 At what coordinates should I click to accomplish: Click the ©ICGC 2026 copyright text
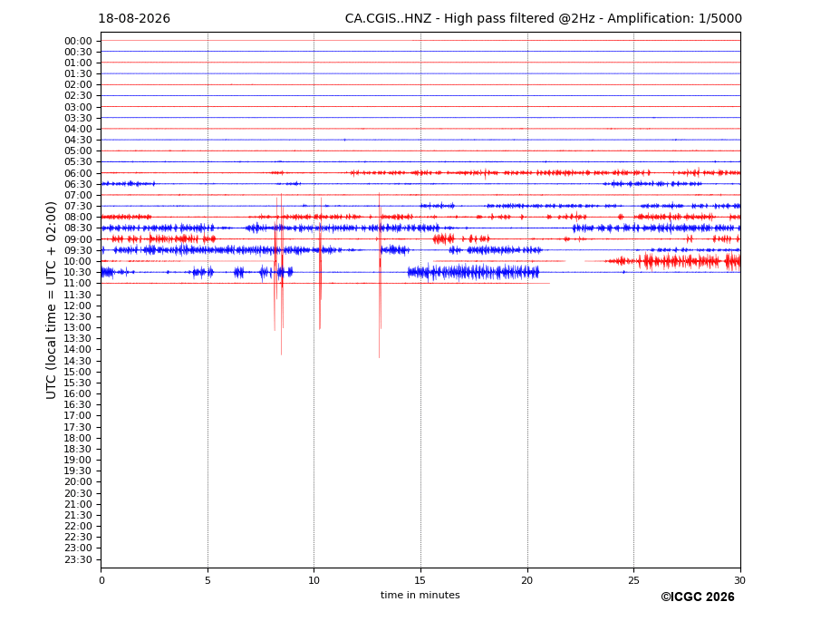pyautogui.click(x=698, y=597)
